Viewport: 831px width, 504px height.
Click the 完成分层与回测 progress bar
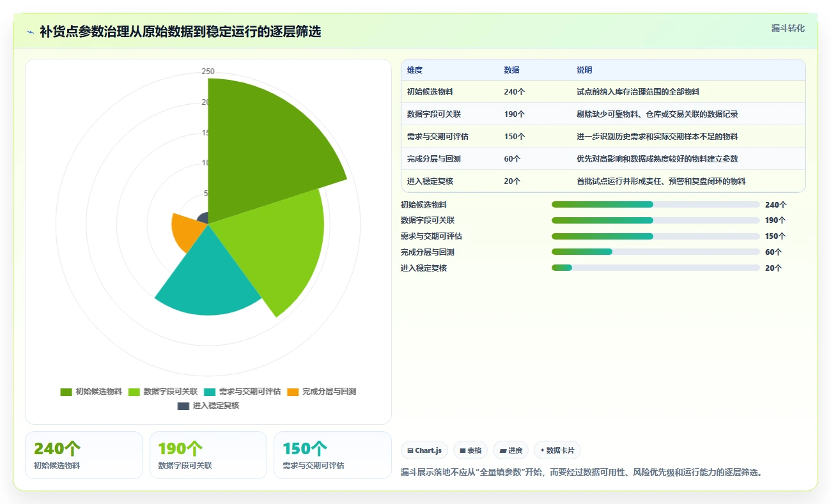(x=655, y=252)
